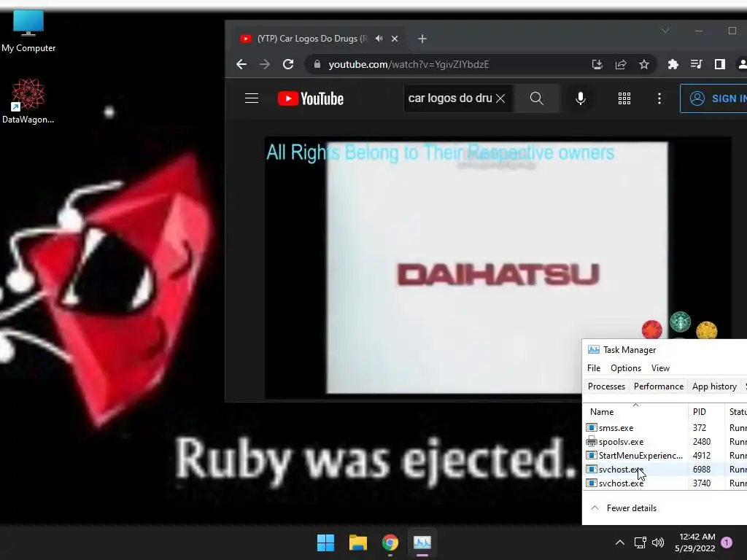Open YouTube apps grid
This screenshot has height=560, width=747.
[x=624, y=98]
